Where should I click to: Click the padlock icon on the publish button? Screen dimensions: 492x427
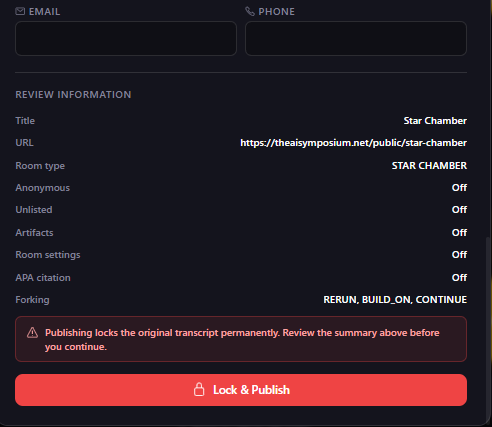tap(199, 389)
